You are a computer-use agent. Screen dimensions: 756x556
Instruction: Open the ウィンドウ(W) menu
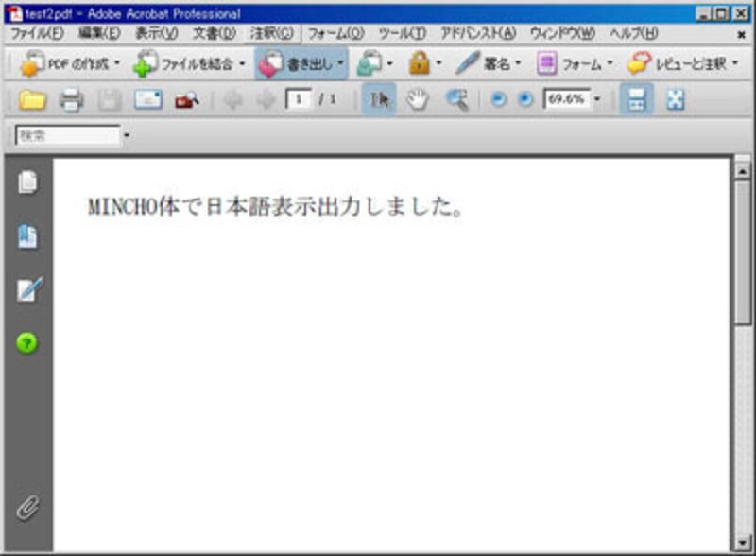pyautogui.click(x=562, y=33)
